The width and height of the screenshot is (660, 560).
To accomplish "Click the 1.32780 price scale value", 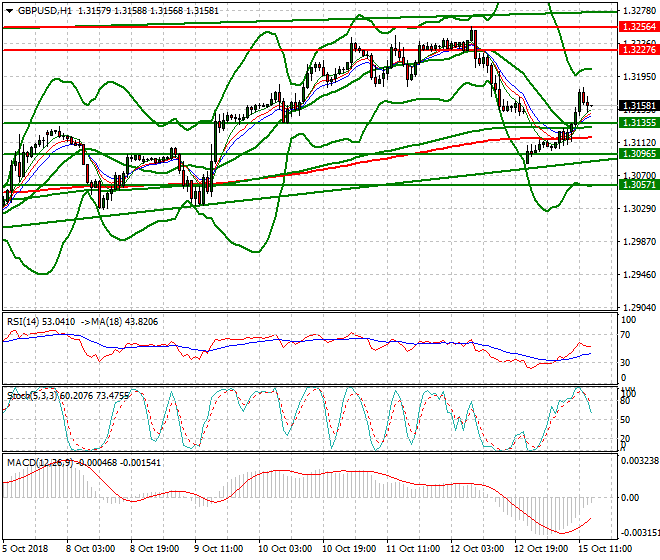I will click(x=639, y=10).
